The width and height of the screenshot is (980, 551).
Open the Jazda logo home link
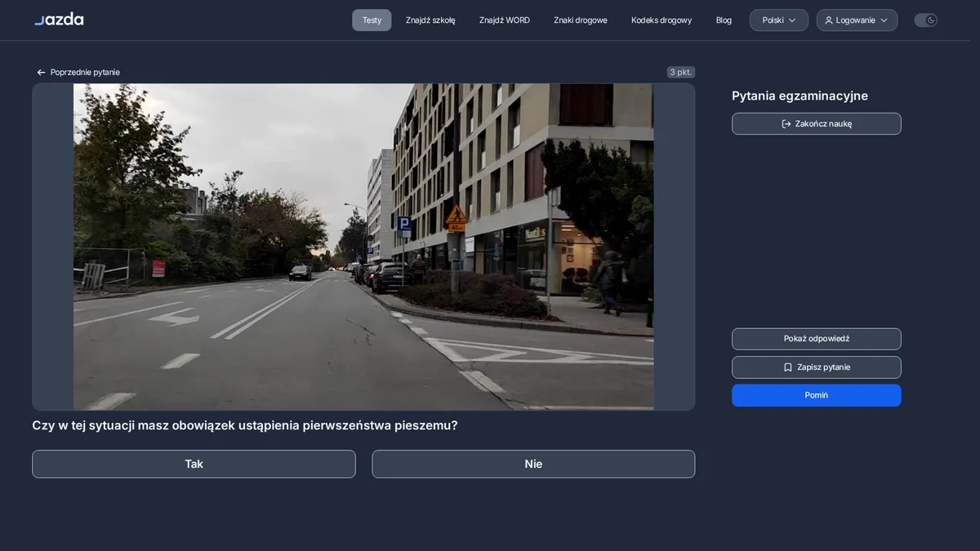click(59, 19)
